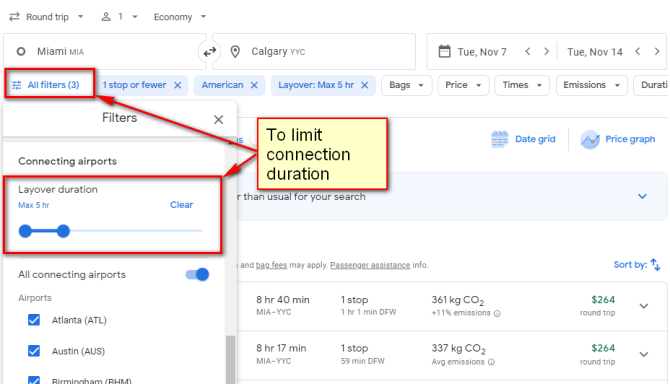670x384 pixels.
Task: Open the Times filter dropdown
Action: (x=522, y=85)
